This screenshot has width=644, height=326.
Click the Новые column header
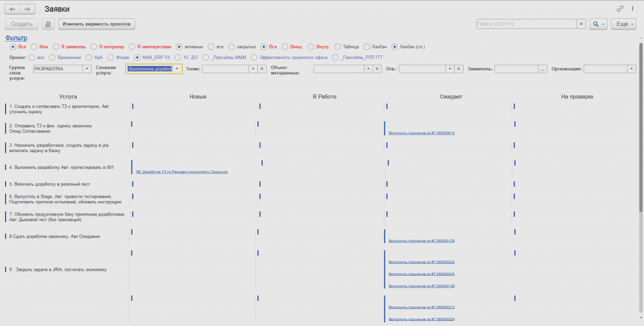click(198, 97)
